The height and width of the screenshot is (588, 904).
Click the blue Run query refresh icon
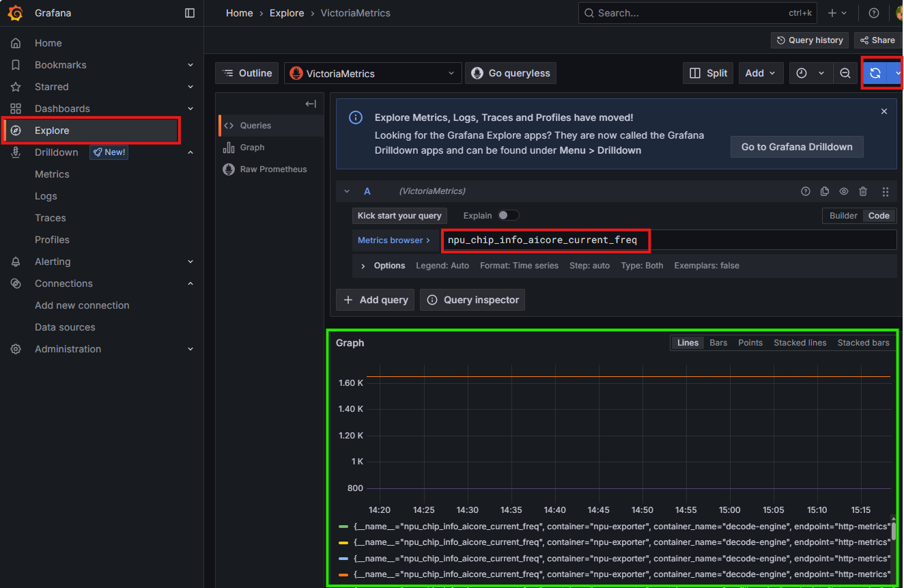875,73
